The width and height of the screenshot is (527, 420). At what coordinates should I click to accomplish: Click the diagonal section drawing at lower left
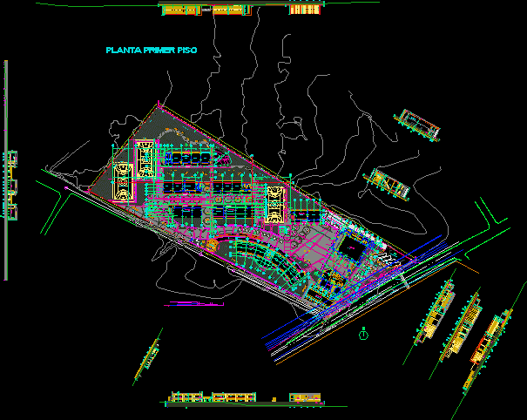click(148, 356)
